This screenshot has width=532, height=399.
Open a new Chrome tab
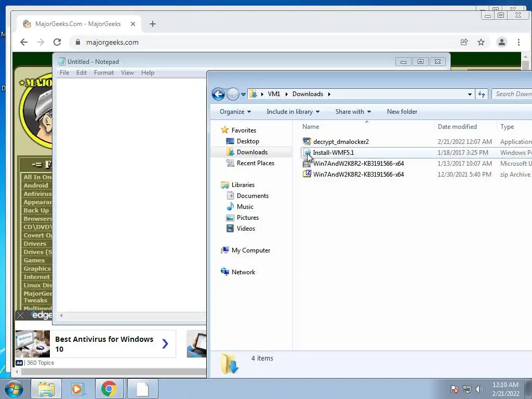[x=153, y=24]
